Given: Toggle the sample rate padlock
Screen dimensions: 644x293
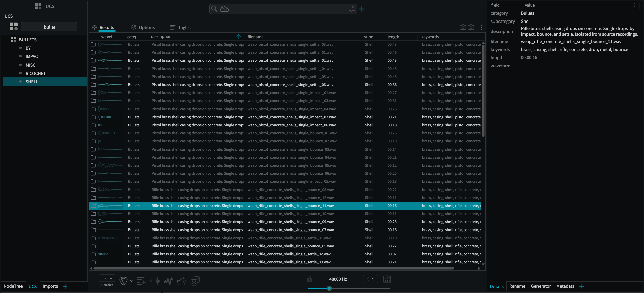Looking at the screenshot, I should coord(309,279).
